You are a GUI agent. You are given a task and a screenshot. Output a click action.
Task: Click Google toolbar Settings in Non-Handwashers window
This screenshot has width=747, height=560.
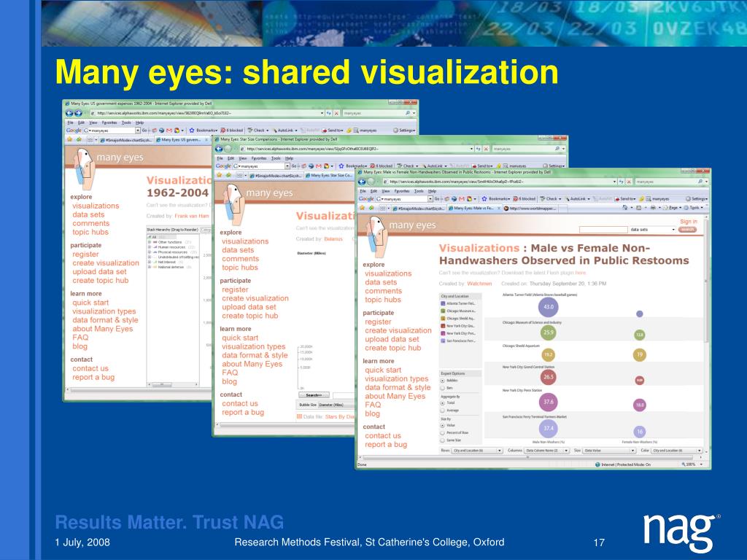(698, 199)
